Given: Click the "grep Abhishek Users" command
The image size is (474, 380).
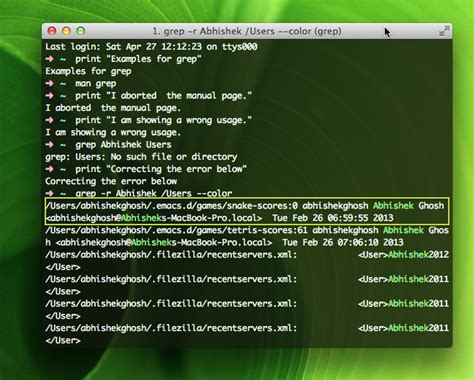Looking at the screenshot, I should tap(123, 145).
